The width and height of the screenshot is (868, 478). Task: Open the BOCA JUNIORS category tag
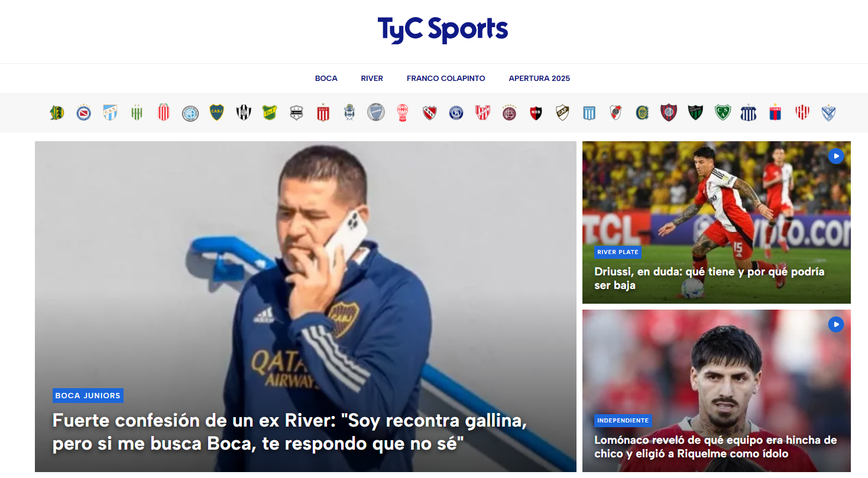(88, 396)
